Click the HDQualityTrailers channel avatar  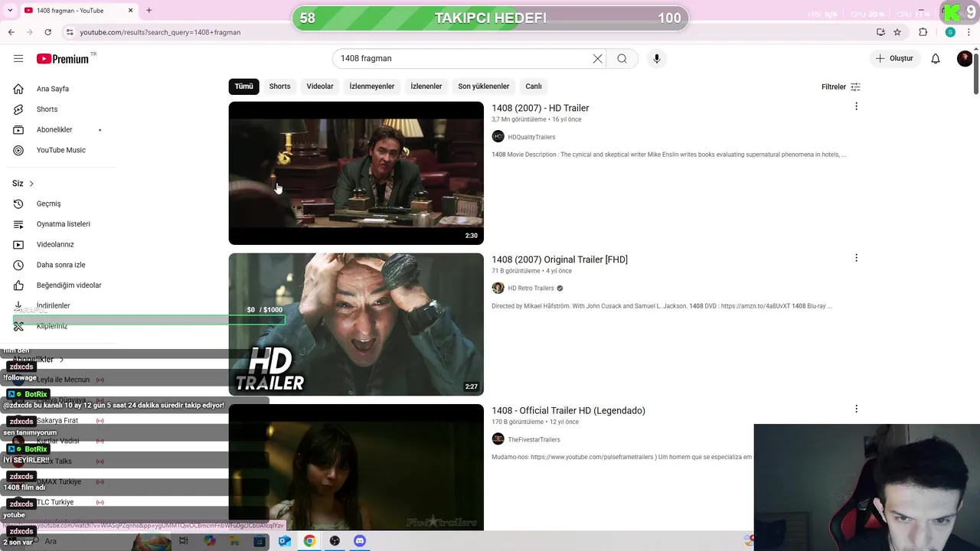pyautogui.click(x=498, y=137)
